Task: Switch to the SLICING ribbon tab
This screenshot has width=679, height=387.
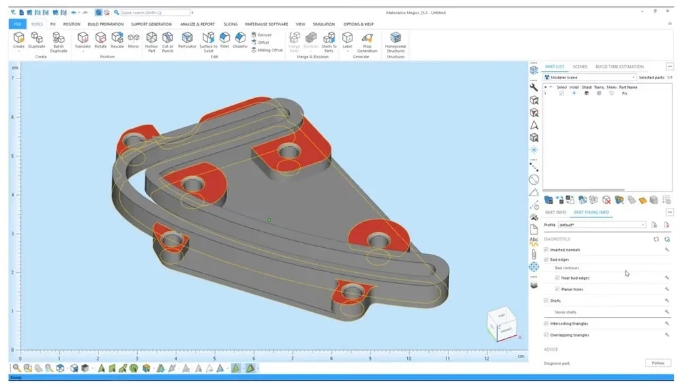Action: pyautogui.click(x=230, y=24)
